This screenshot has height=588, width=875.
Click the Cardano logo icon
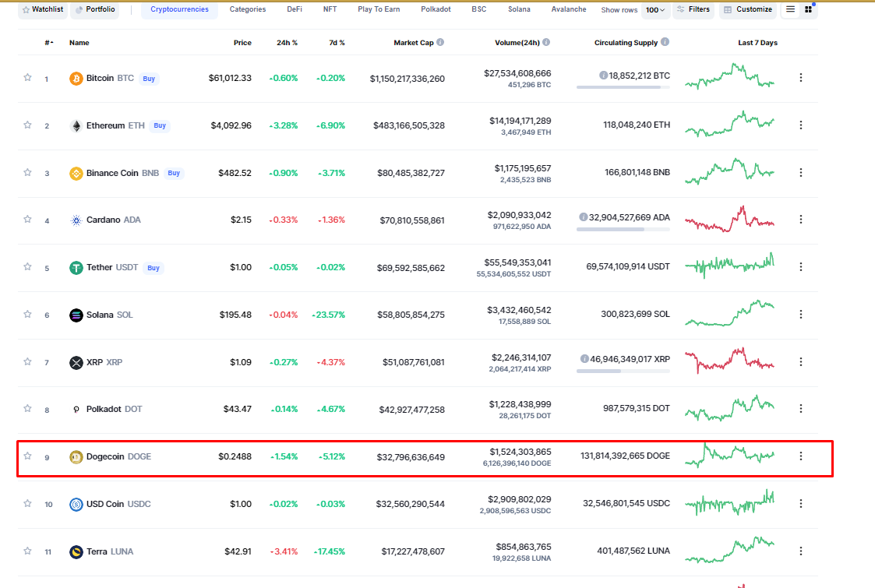76,220
